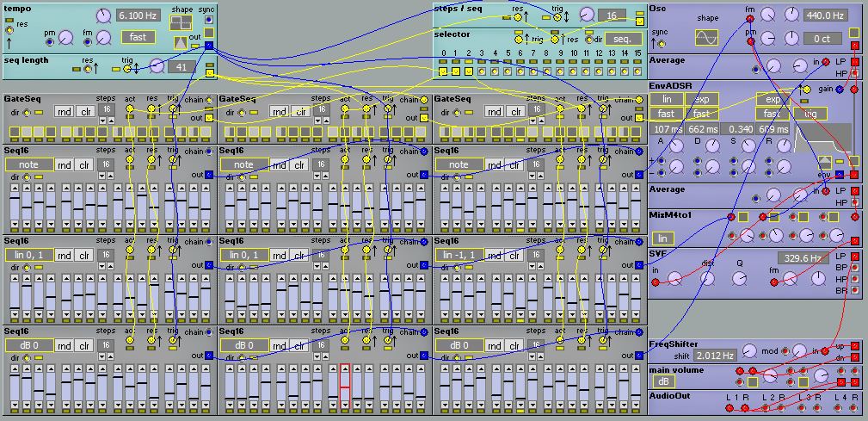Click 'clr' in the leftmost GateSeq
This screenshot has height=421, width=868.
tap(84, 111)
